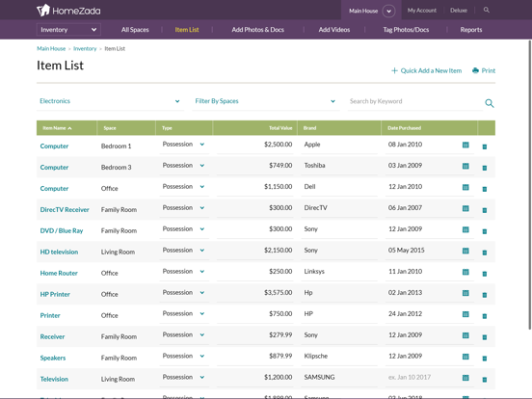Select the Item List tab

[x=187, y=30]
